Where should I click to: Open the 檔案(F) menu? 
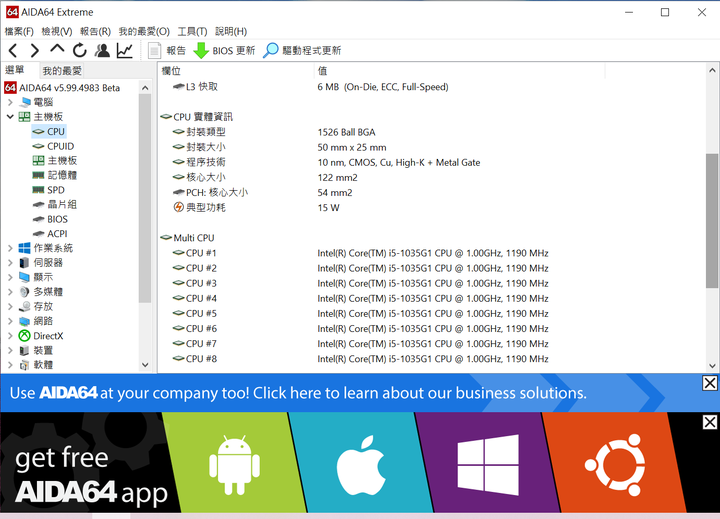click(19, 31)
